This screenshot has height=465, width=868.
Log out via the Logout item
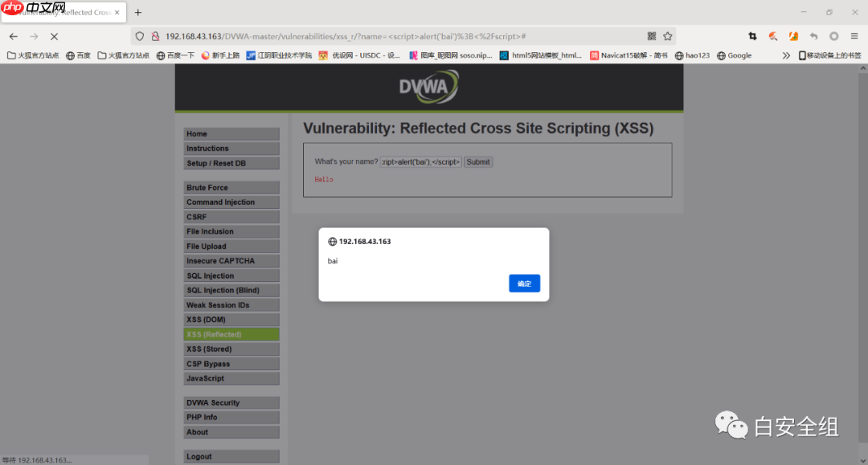click(231, 456)
